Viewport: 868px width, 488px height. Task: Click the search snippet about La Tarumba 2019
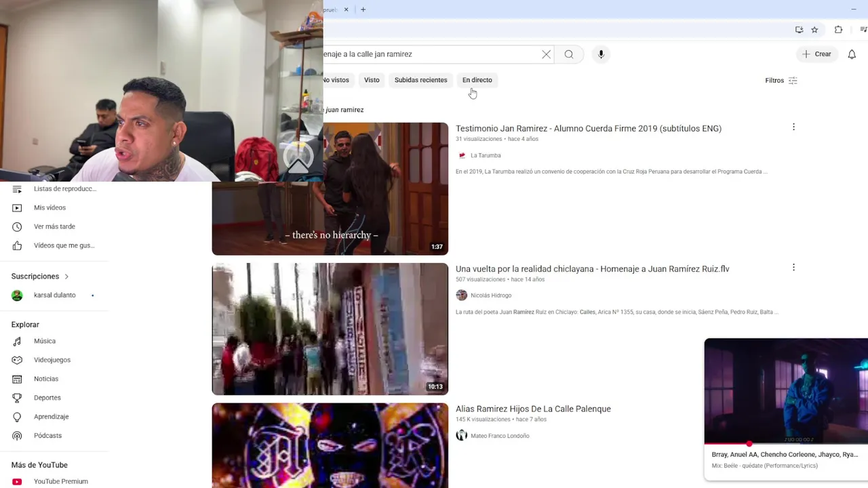coord(611,171)
